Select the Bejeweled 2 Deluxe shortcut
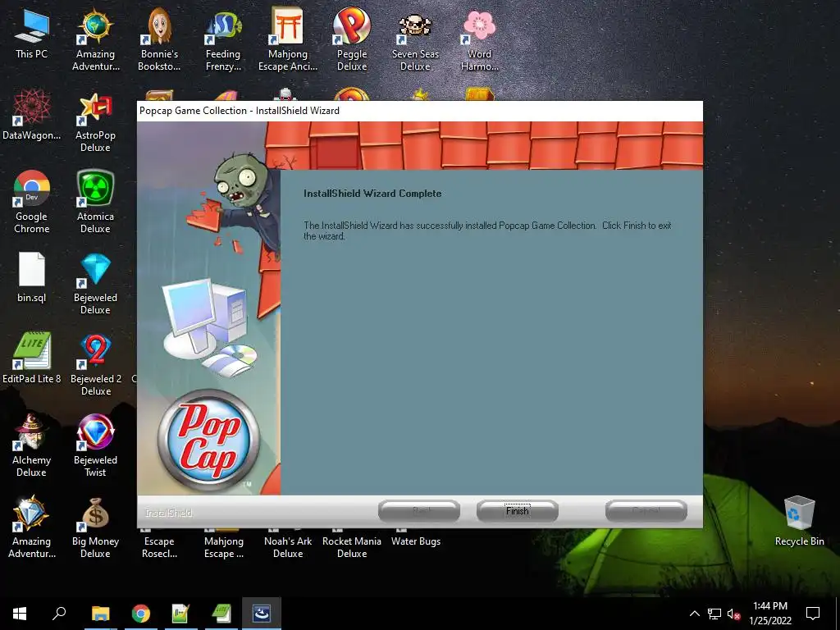The width and height of the screenshot is (840, 630). click(96, 364)
